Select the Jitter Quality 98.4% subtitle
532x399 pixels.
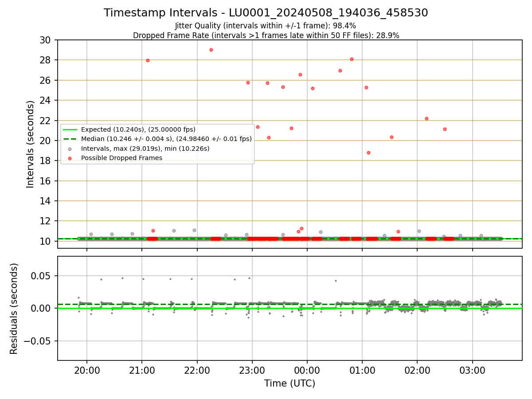click(x=266, y=26)
